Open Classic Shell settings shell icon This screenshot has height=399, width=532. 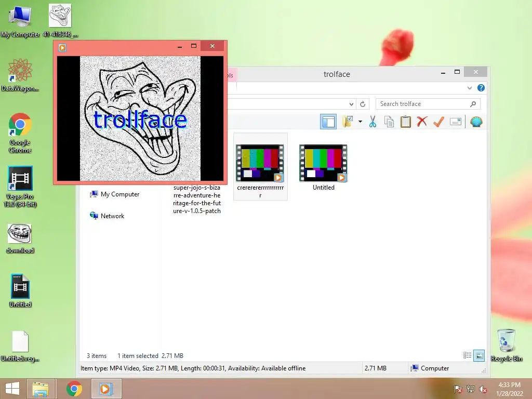[x=476, y=122]
